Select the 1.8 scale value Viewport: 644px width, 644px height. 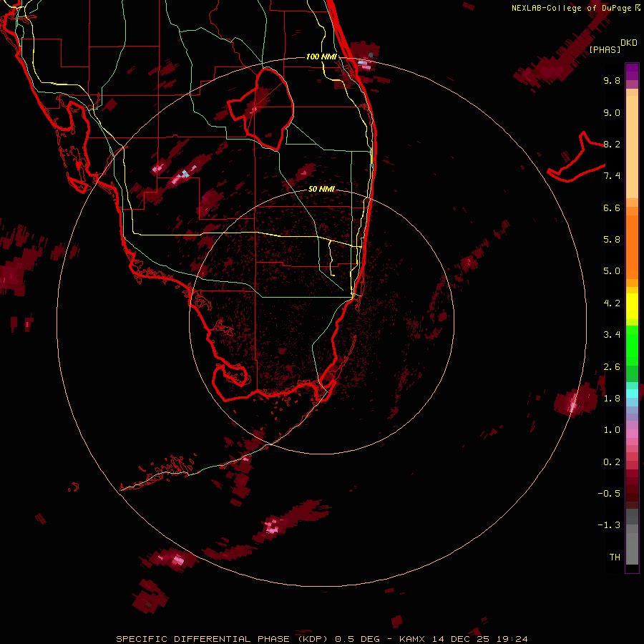pos(612,399)
